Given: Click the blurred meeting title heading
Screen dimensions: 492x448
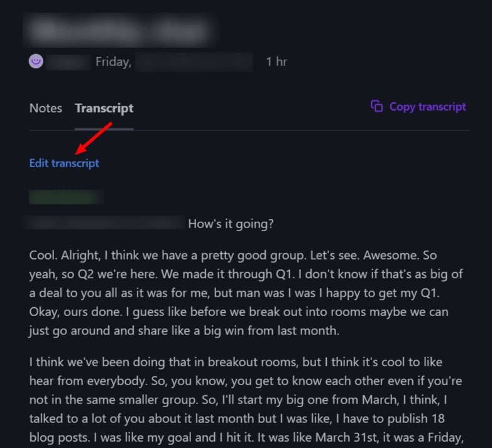Looking at the screenshot, I should pyautogui.click(x=121, y=30).
